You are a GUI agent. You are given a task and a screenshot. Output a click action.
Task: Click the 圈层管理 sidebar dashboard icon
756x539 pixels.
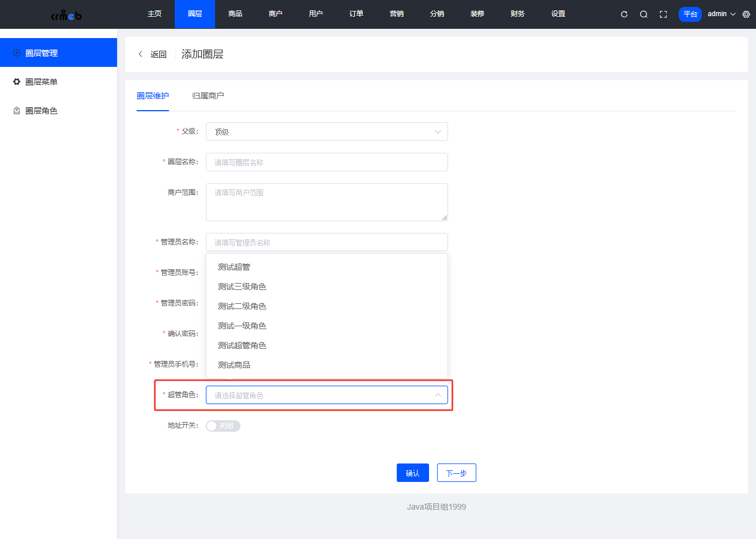click(x=16, y=52)
